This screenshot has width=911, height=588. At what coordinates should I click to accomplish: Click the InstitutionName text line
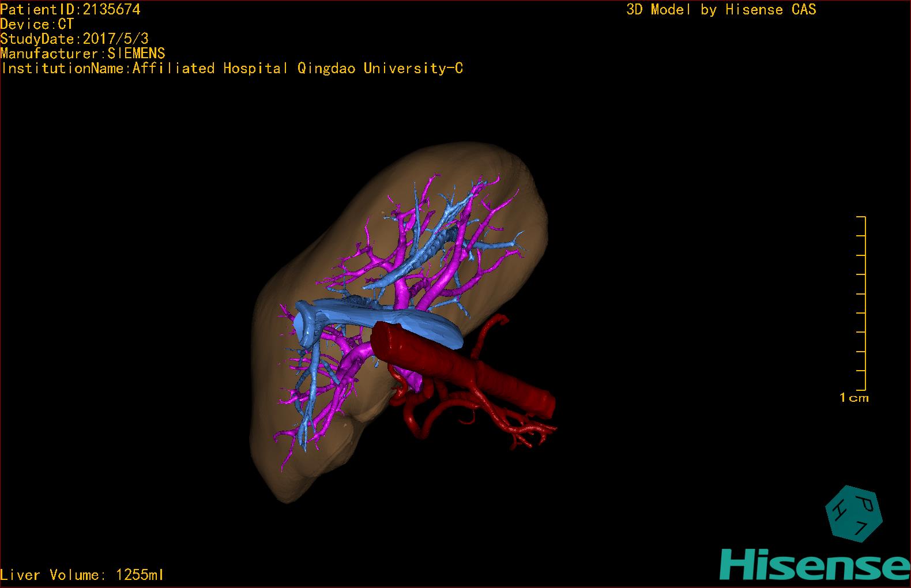(232, 69)
